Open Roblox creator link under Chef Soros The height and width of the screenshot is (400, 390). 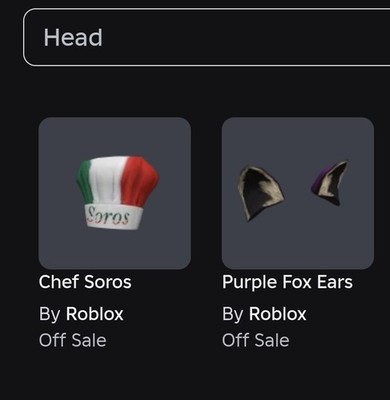[95, 314]
